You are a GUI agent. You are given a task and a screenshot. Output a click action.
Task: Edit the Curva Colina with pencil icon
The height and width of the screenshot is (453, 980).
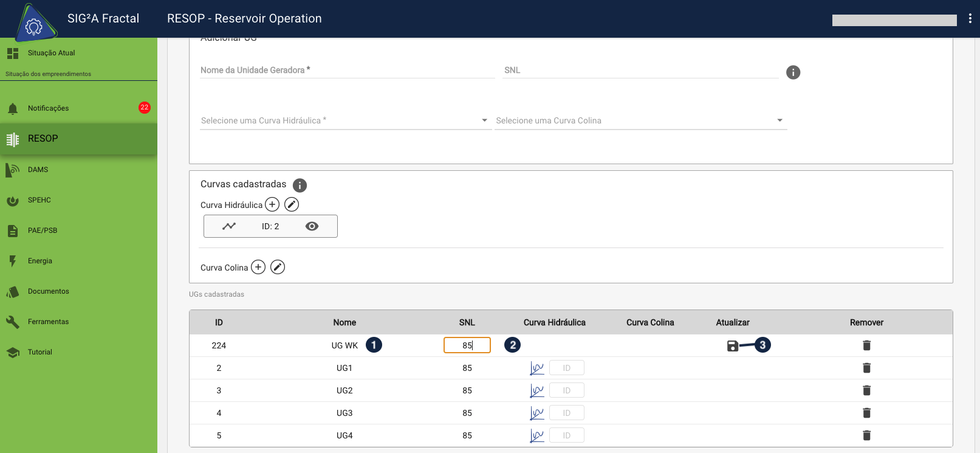tap(278, 267)
